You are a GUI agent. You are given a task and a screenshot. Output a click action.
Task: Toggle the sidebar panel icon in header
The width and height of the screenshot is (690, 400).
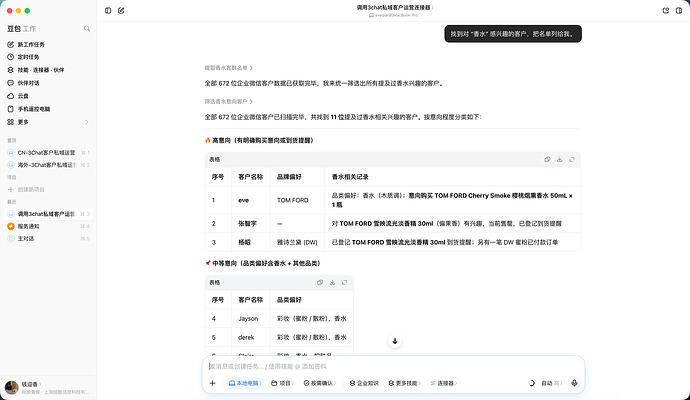(x=108, y=11)
